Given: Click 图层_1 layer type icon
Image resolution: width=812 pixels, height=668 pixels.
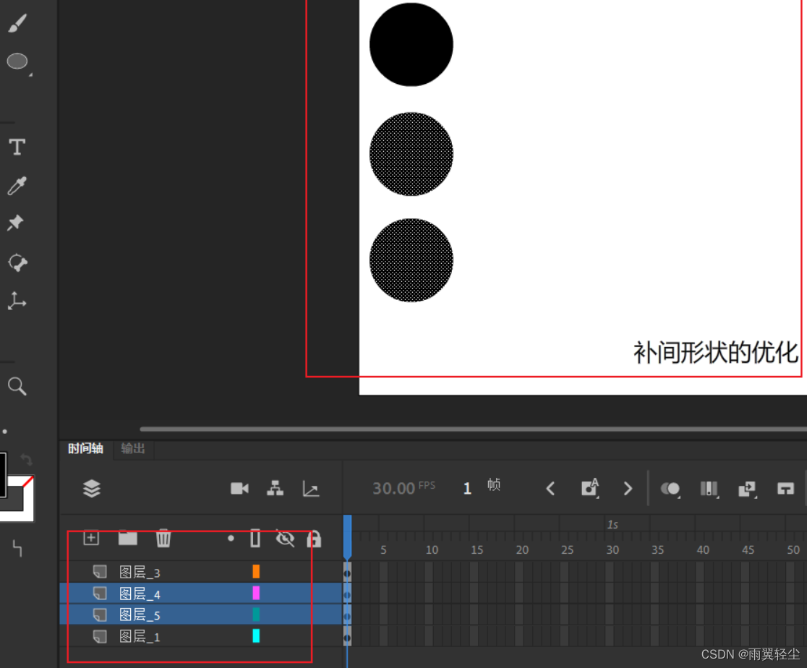Looking at the screenshot, I should (100, 636).
